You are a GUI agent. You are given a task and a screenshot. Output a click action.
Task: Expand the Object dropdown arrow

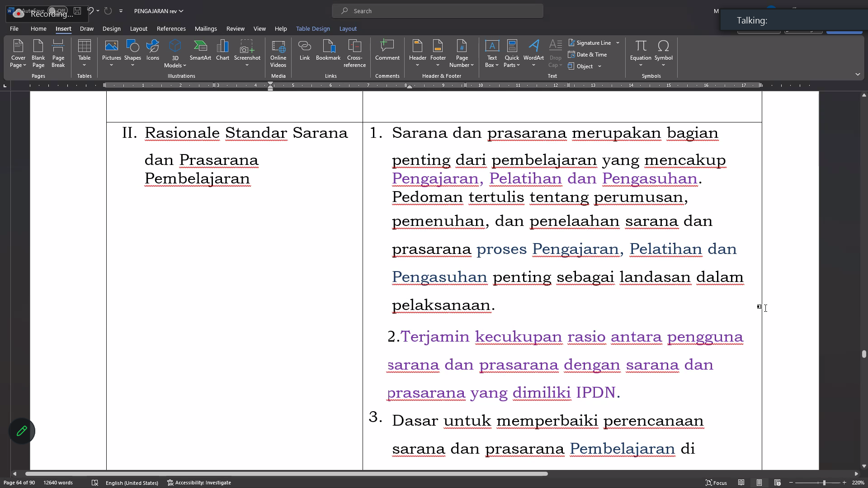point(600,66)
